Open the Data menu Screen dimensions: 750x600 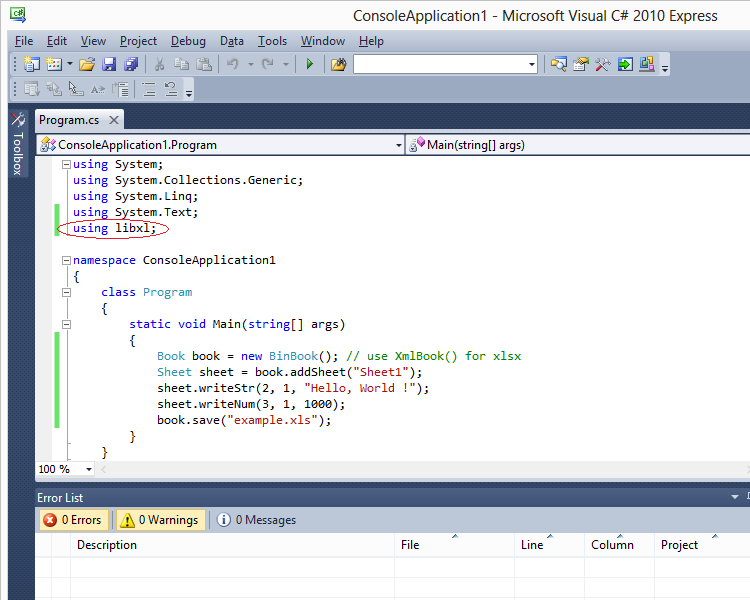point(232,41)
